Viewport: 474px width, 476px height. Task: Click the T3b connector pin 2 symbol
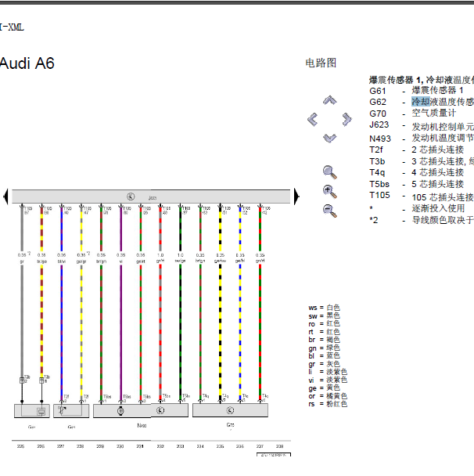[x=22, y=380]
